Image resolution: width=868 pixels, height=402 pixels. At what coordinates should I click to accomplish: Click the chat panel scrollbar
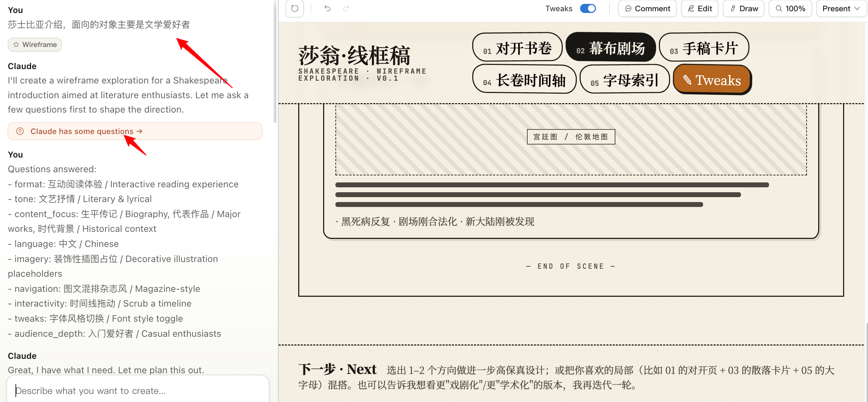click(x=275, y=61)
